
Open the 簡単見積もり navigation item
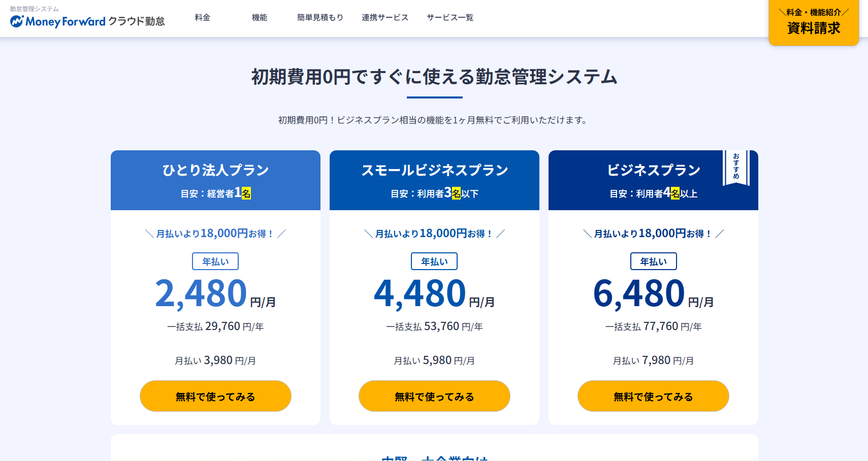click(x=319, y=17)
